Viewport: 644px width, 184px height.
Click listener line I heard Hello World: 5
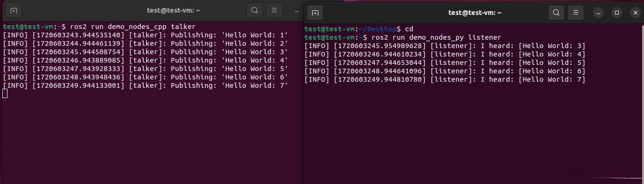click(445, 63)
